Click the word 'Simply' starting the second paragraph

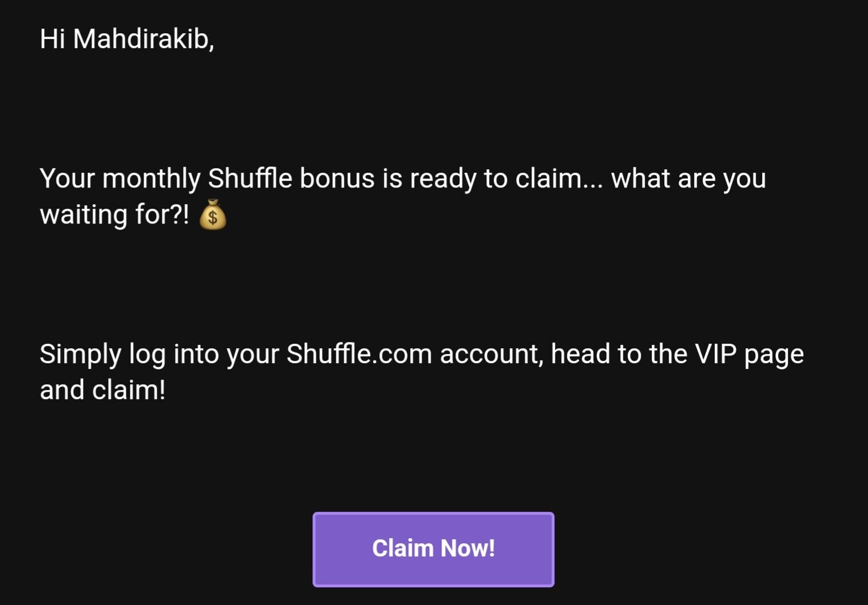(x=80, y=355)
